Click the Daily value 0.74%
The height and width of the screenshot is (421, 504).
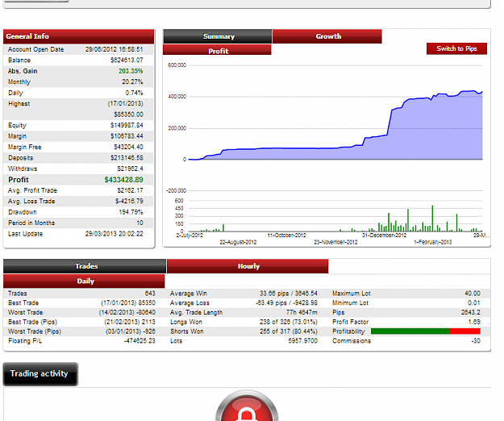click(134, 93)
